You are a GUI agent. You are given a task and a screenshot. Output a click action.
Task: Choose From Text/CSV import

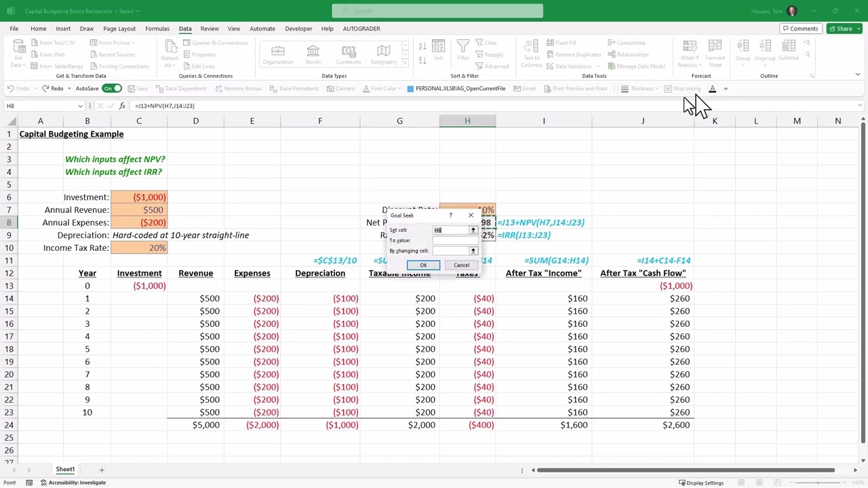pyautogui.click(x=53, y=43)
